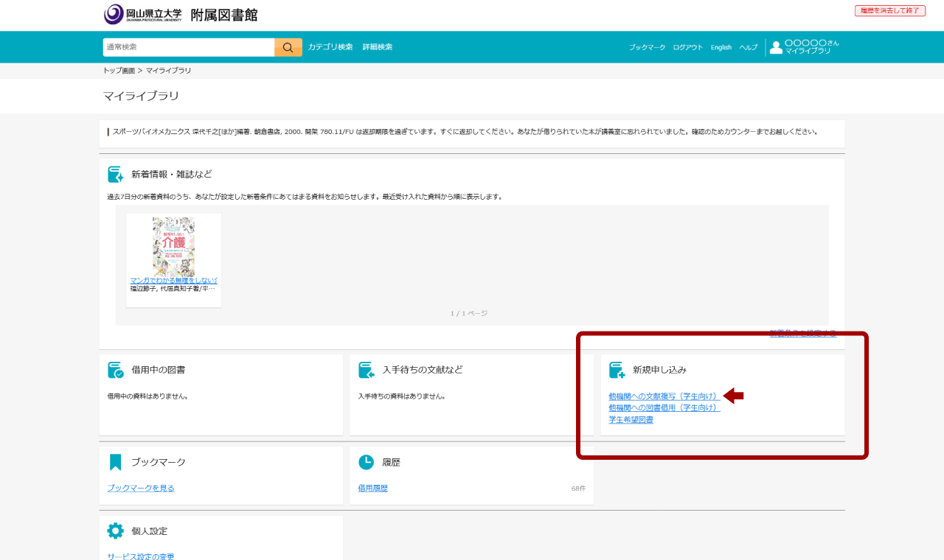Click the ブックマークを見る link
This screenshot has height=560, width=944.
(x=141, y=488)
